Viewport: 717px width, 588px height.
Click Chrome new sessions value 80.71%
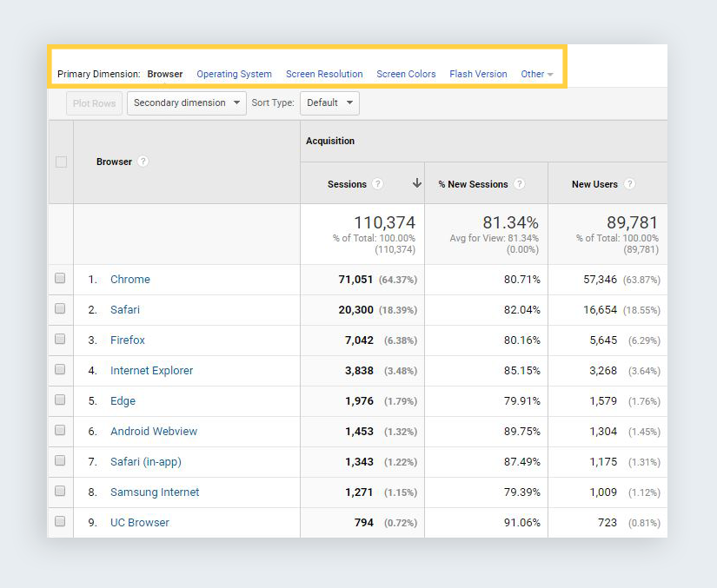pyautogui.click(x=521, y=279)
